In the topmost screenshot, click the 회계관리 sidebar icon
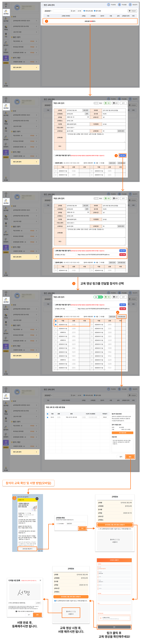 (6, 51)
